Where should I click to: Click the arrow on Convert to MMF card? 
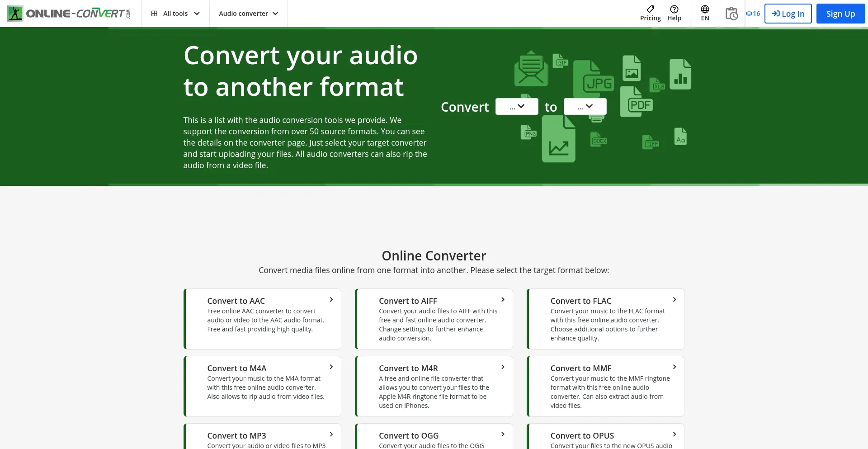pos(675,367)
